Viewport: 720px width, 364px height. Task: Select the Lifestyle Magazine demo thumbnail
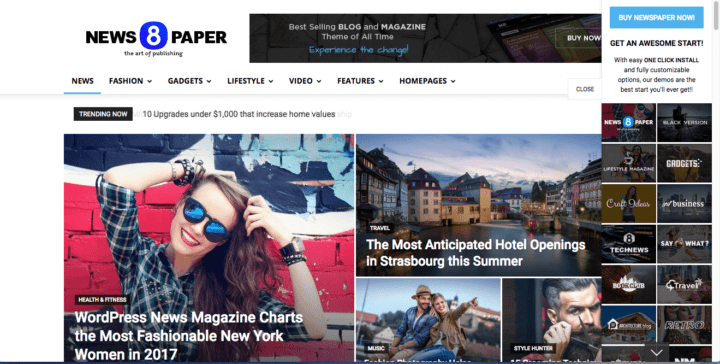[x=629, y=163]
